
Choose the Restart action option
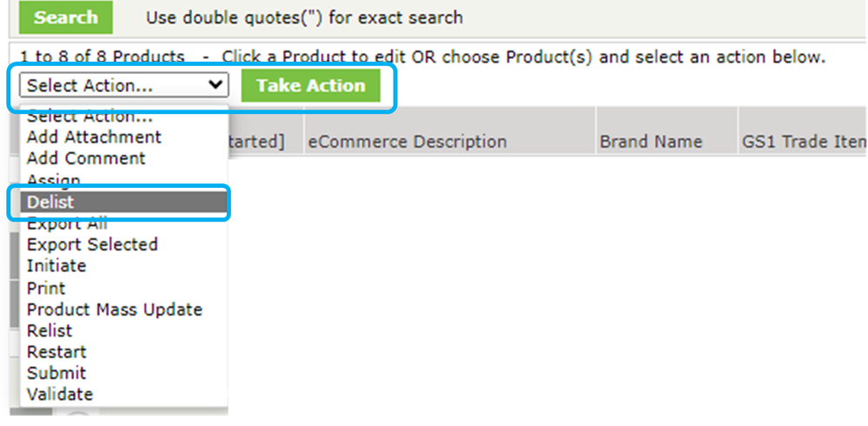pos(56,352)
